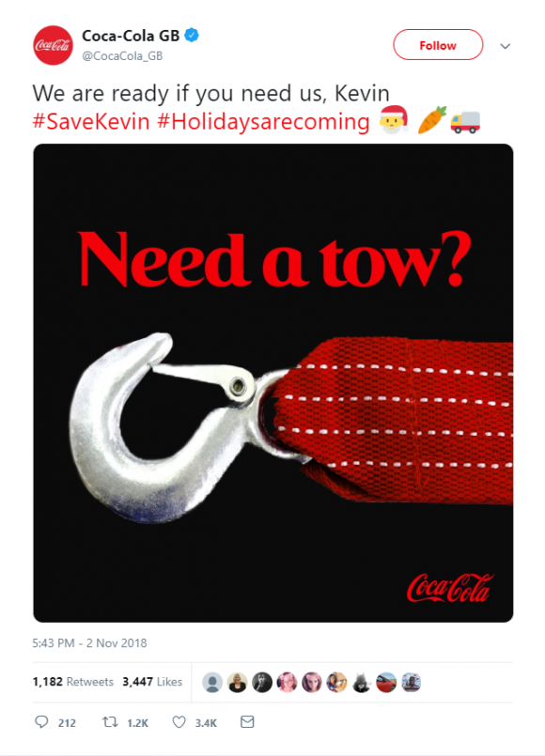
Task: Open the #Holidaysarecoming hashtag
Action: click(263, 122)
